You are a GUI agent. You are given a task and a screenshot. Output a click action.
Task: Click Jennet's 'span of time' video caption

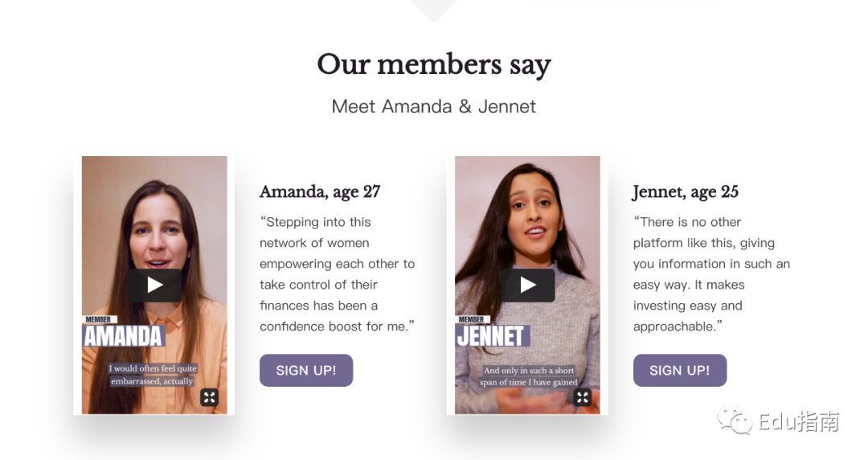529,383
